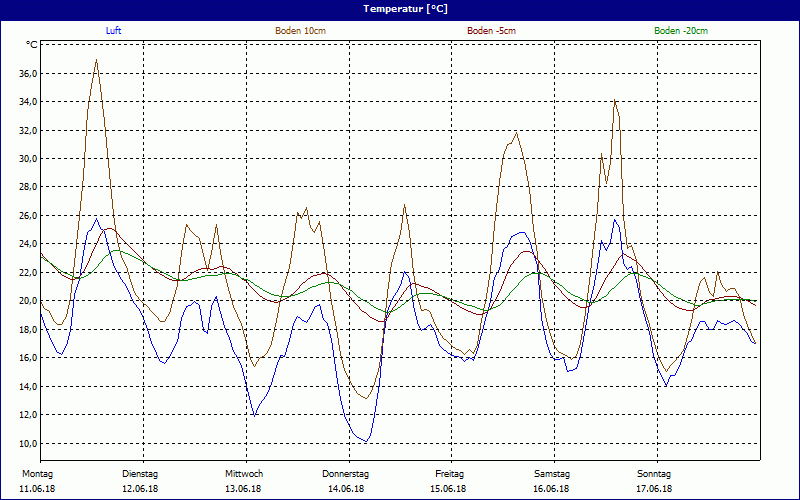This screenshot has width=800, height=500.
Task: Click the '16.06.18' date label
Action: tap(551, 489)
